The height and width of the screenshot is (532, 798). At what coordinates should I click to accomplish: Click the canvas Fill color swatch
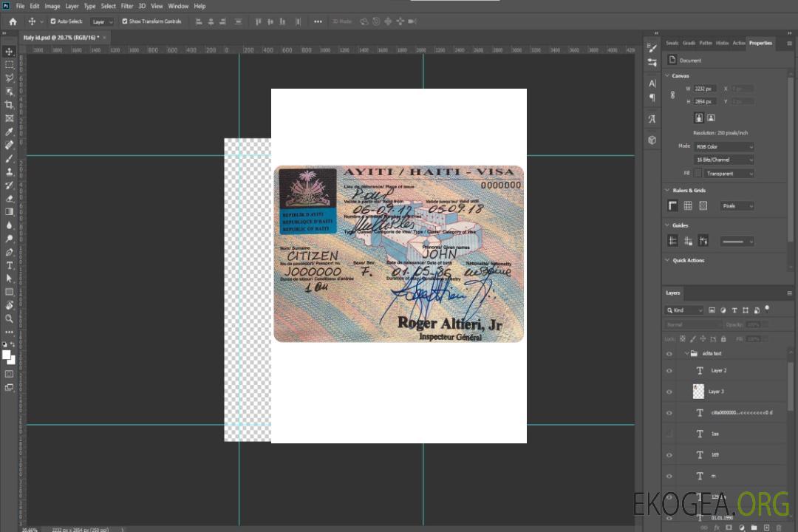click(698, 174)
